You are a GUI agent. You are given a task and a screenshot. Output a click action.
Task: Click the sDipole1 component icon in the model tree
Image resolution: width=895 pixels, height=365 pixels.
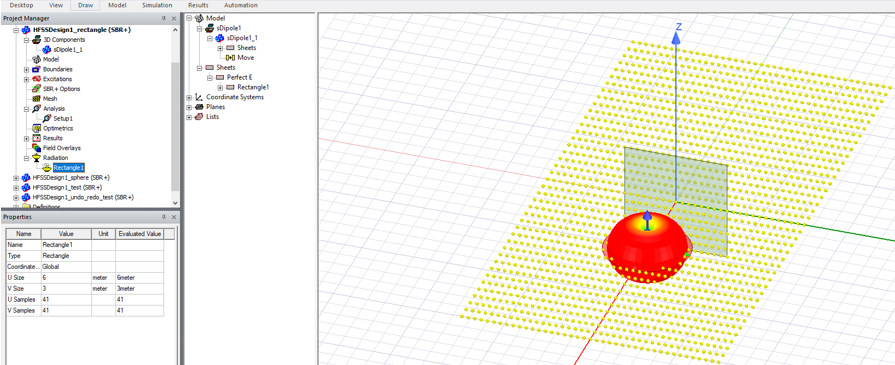point(210,28)
